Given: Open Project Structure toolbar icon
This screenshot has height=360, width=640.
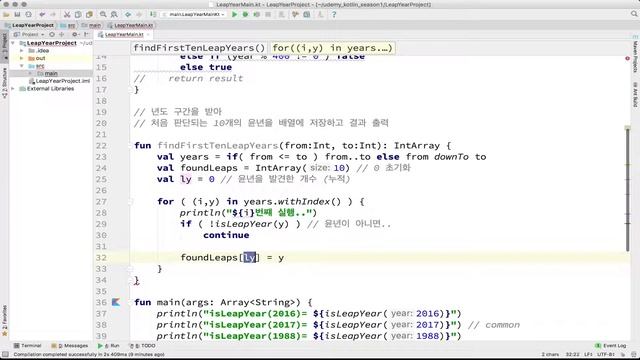Looking at the screenshot, I should tap(307, 14).
